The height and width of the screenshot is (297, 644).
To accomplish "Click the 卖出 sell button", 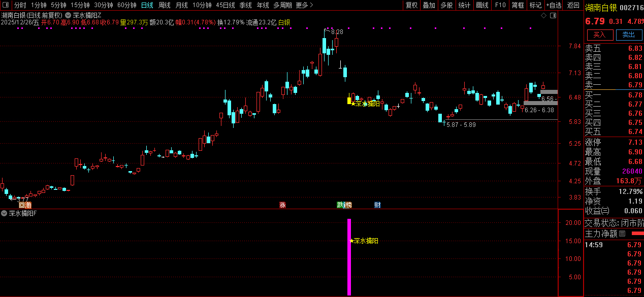I will (x=629, y=35).
